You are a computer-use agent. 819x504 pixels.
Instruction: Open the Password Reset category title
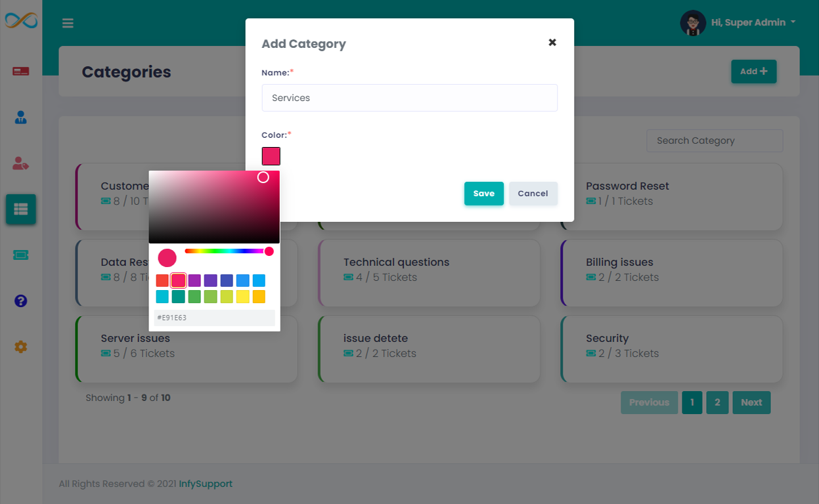click(627, 186)
